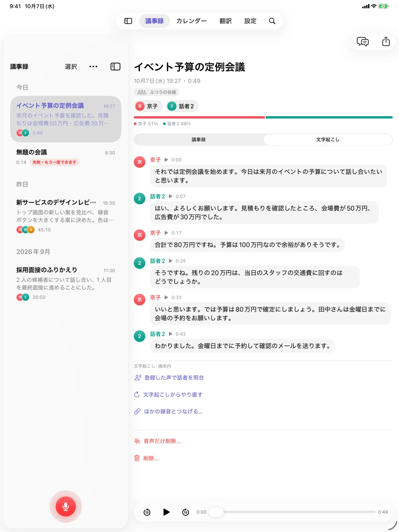
Task: Open イベント予算の定例会議 list item
Action: pyautogui.click(x=66, y=119)
